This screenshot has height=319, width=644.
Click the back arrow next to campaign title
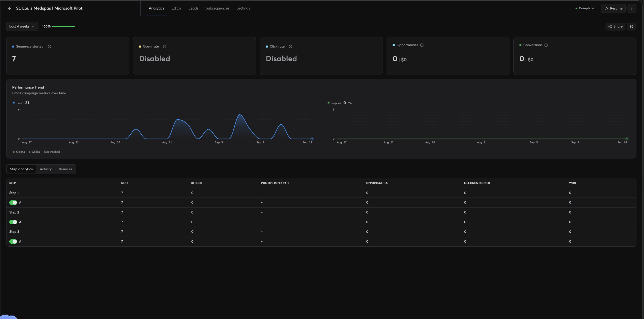click(x=10, y=8)
